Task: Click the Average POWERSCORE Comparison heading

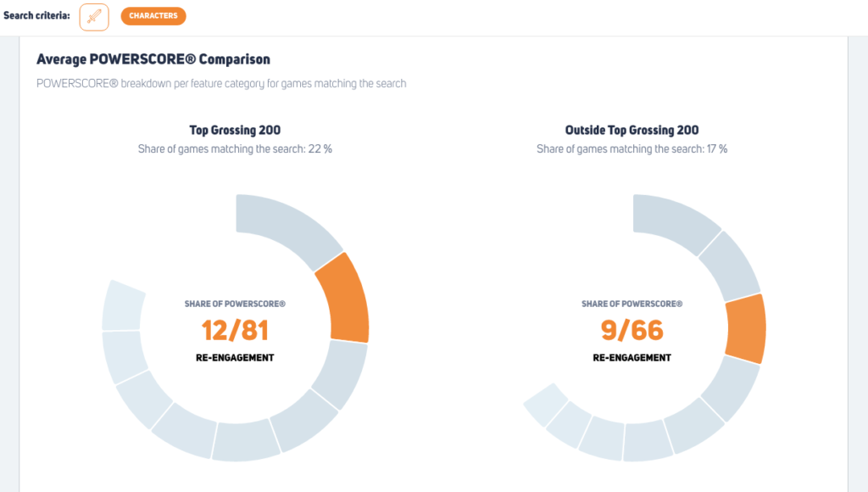Action: [153, 59]
